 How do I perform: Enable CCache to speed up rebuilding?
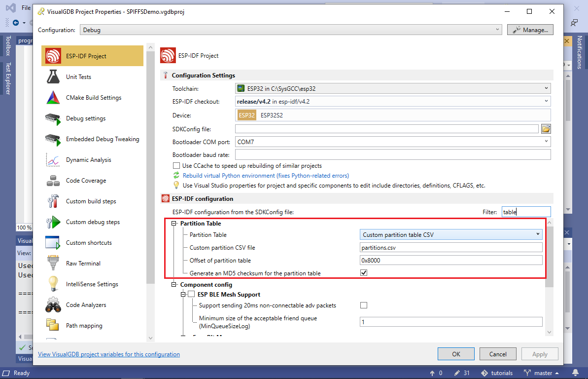tap(176, 166)
